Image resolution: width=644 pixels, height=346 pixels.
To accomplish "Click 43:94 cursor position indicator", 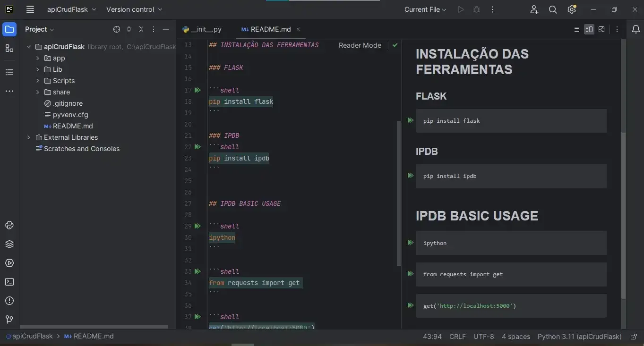I will [x=432, y=337].
